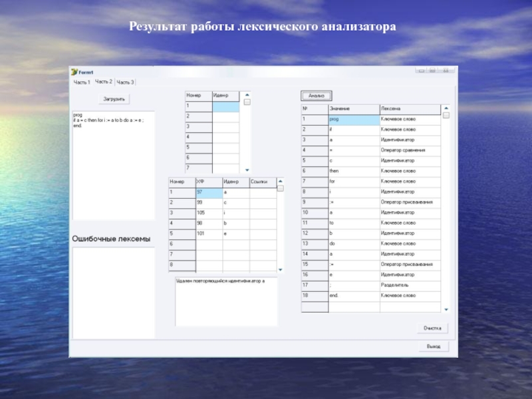
Task: Select row 16 value 'e' cell
Action: coord(354,275)
